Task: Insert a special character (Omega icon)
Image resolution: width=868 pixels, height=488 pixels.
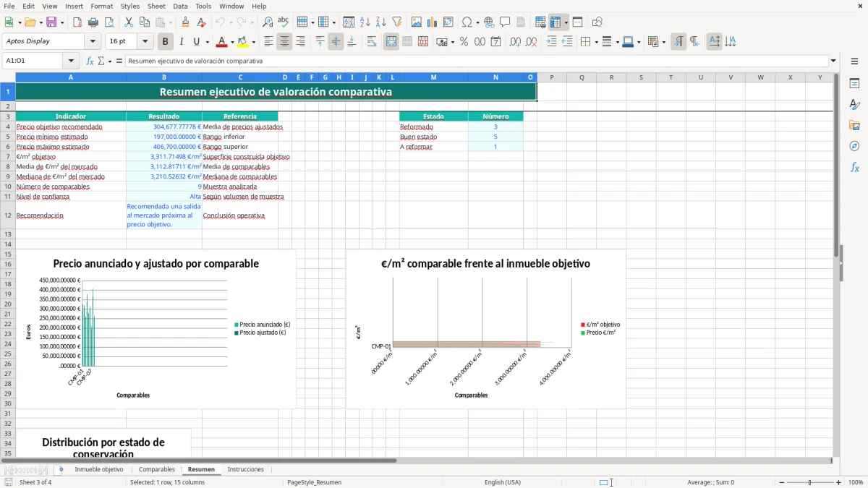Action: click(x=467, y=22)
